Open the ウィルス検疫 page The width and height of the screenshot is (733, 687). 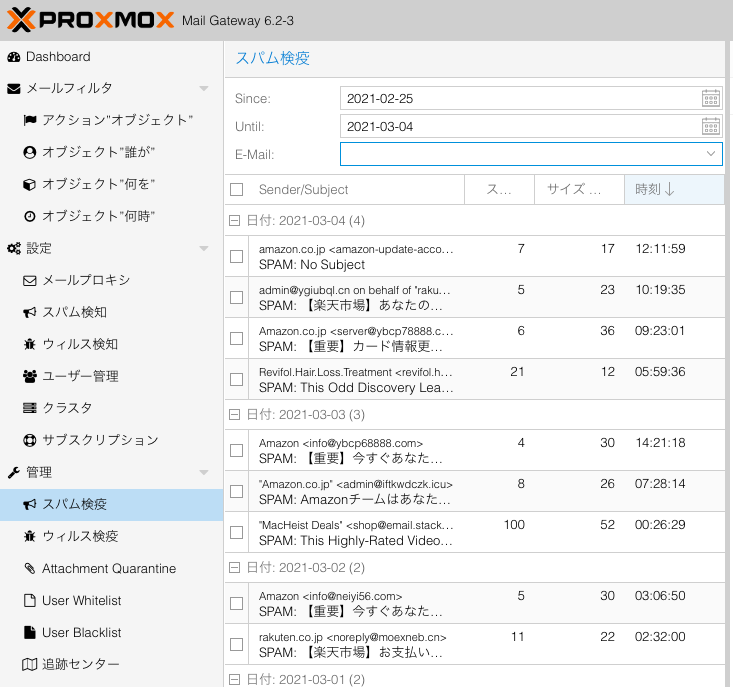click(x=111, y=536)
